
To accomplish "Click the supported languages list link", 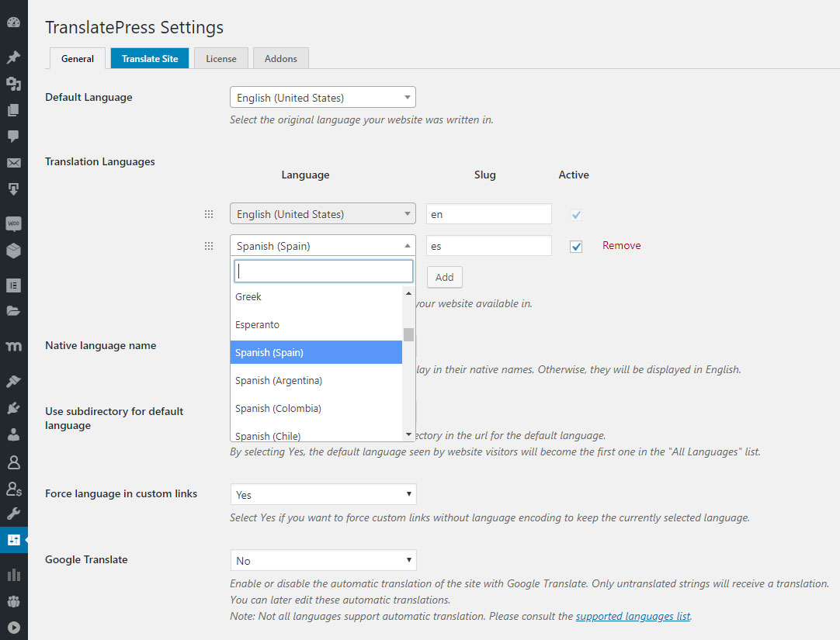I will [x=633, y=615].
